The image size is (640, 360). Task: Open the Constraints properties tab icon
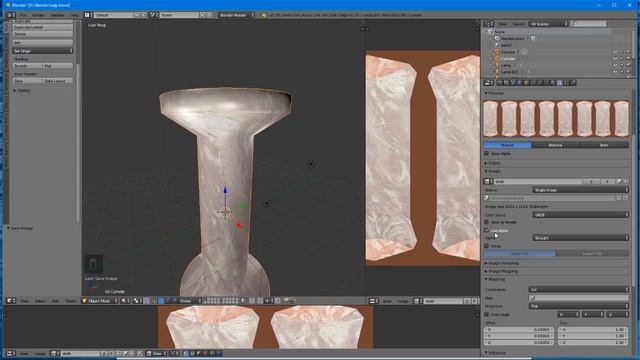[533, 83]
